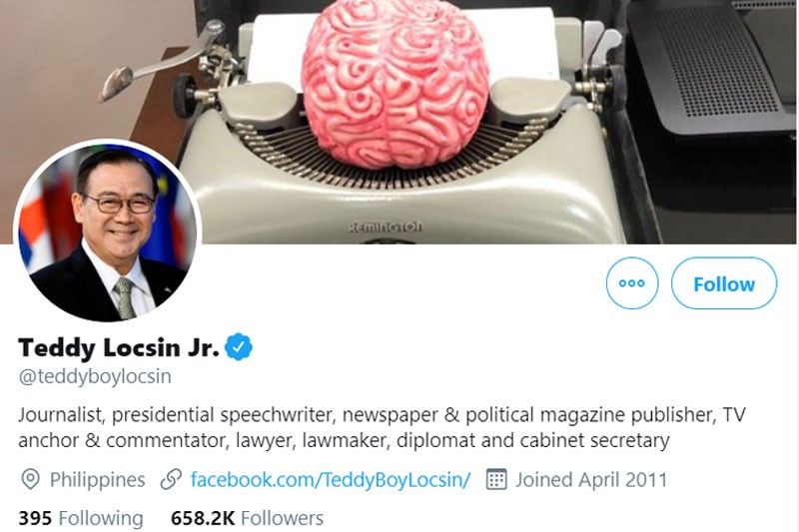Open the 658.2K Followers list
The width and height of the screenshot is (799, 532).
247,518
